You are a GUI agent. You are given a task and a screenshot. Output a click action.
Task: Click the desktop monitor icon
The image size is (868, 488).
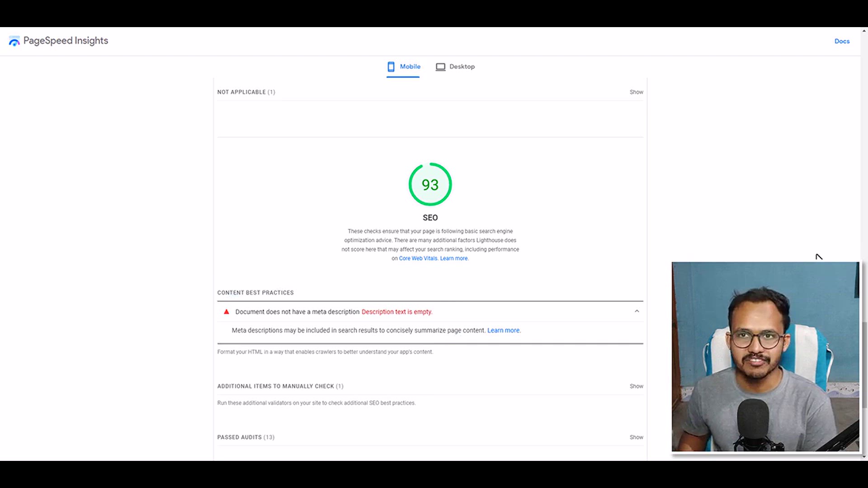(x=440, y=67)
